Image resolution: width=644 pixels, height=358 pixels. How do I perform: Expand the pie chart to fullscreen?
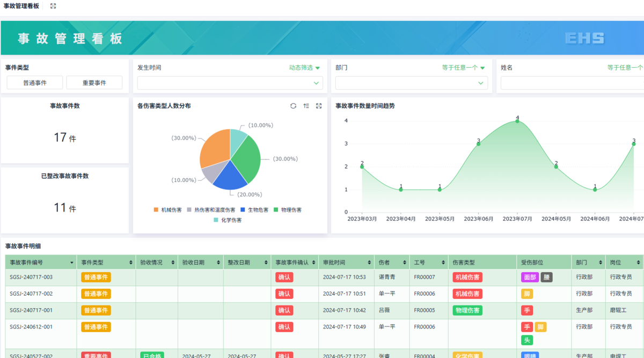tap(319, 106)
